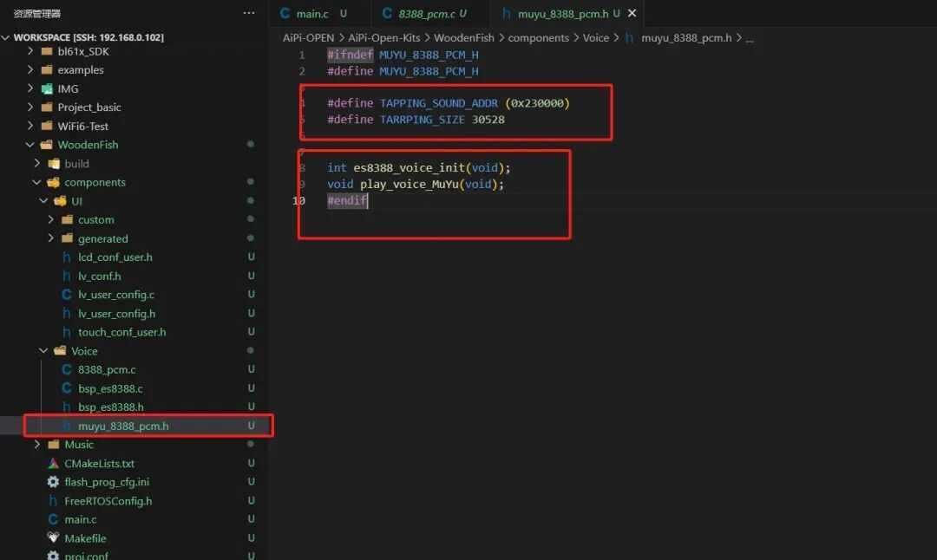Open FreeRTOSConfig.h in the file tree

point(108,501)
